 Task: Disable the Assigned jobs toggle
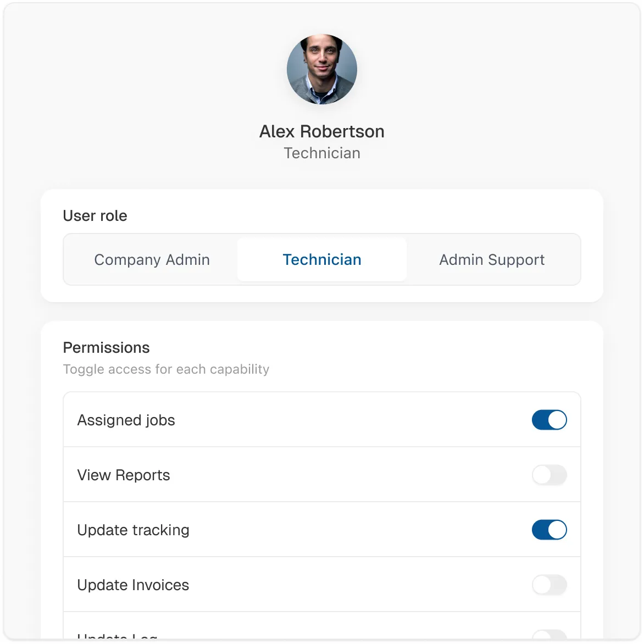pos(549,420)
